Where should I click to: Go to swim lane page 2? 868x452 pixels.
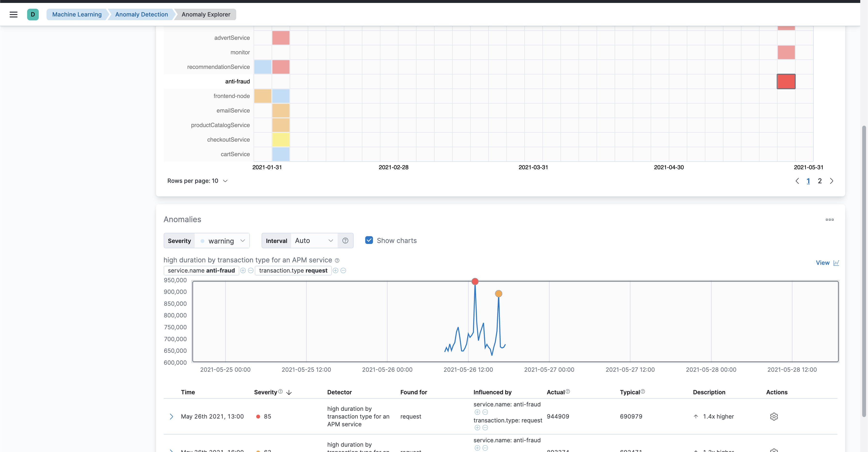(x=820, y=181)
